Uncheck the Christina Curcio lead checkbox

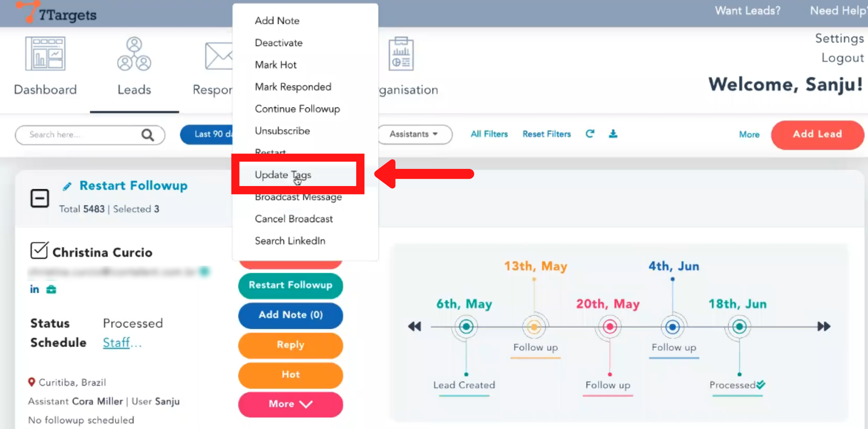tap(39, 250)
